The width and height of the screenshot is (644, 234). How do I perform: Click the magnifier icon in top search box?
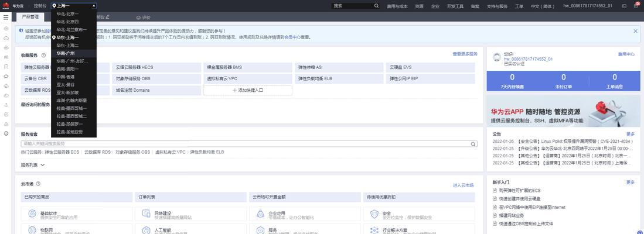coord(376,6)
